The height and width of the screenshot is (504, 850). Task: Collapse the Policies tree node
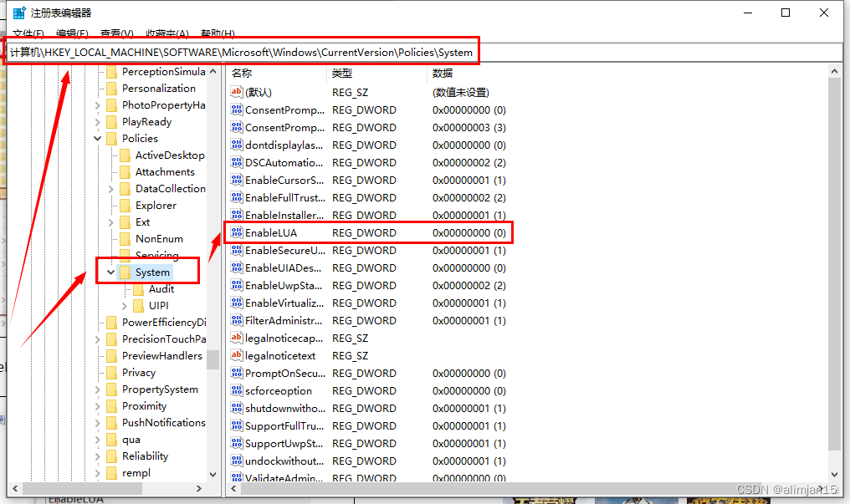pos(98,139)
